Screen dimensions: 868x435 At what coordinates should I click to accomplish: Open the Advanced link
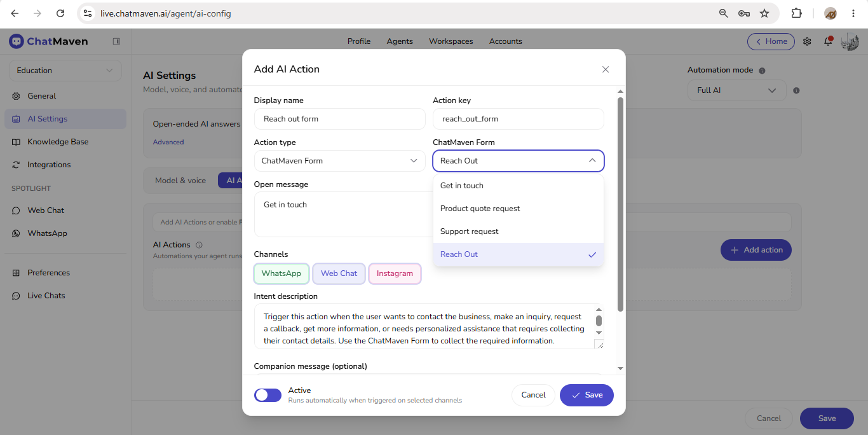(168, 142)
